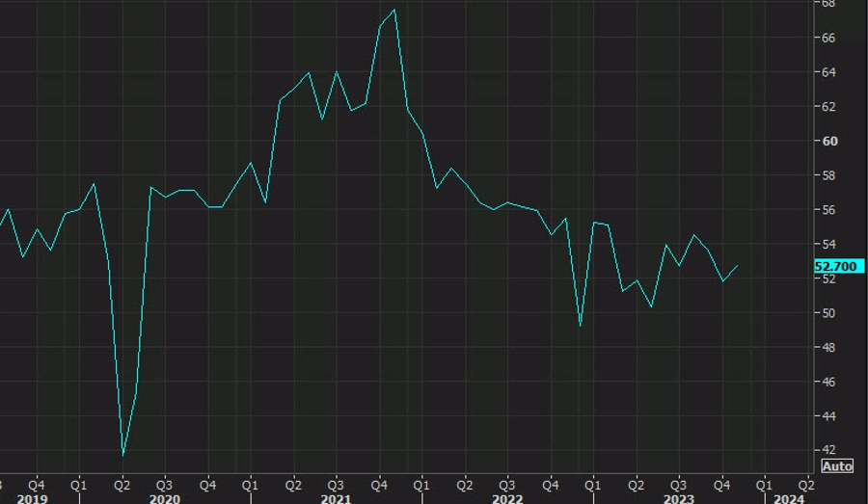Click the 56 tick on the value axis
The height and width of the screenshot is (504, 868).
point(828,210)
